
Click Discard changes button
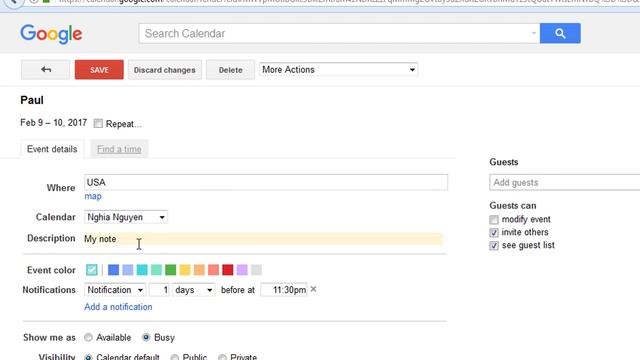(164, 70)
